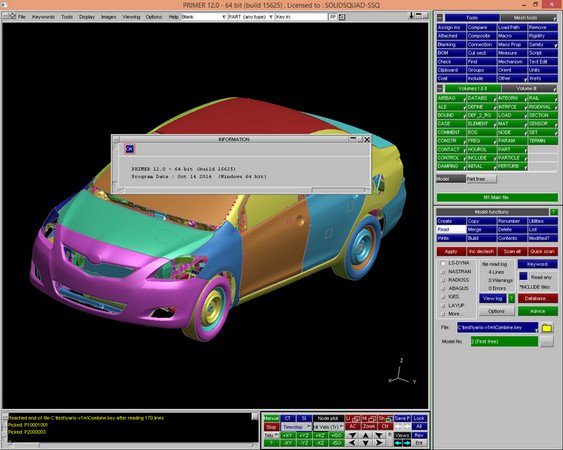Open the Volume III dropdown tab
This screenshot has height=450, width=563.
pyautogui.click(x=529, y=88)
